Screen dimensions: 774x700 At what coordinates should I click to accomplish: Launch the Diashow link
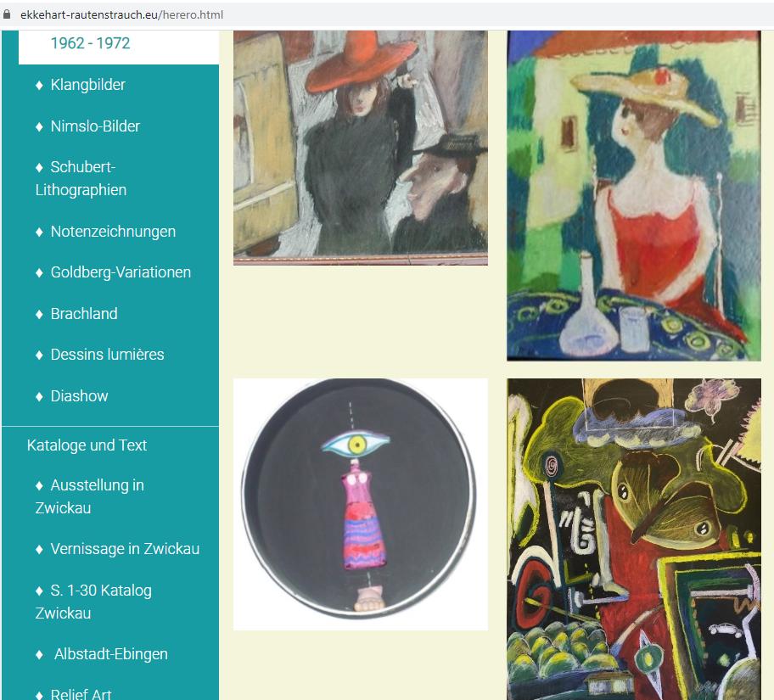79,396
